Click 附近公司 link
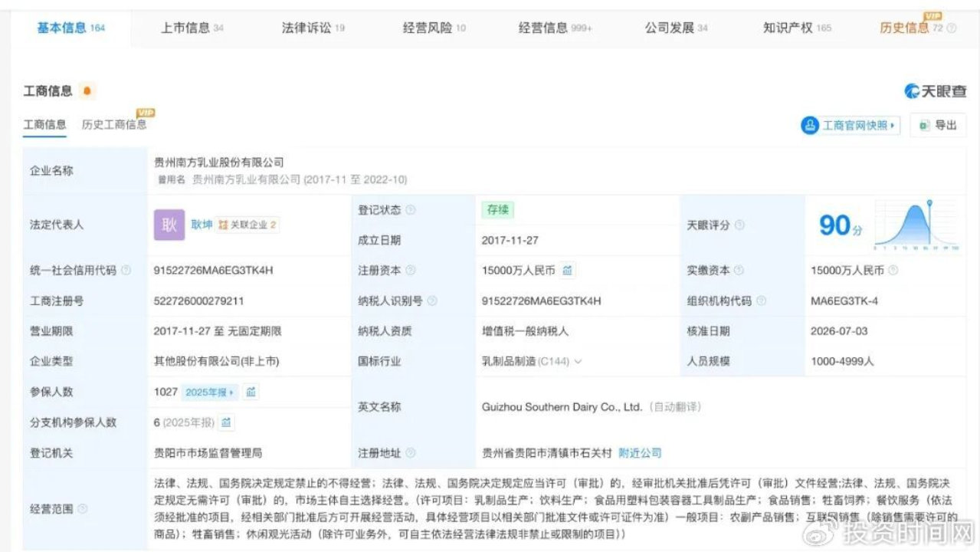Viewport: 980px width, 552px height. tap(640, 453)
